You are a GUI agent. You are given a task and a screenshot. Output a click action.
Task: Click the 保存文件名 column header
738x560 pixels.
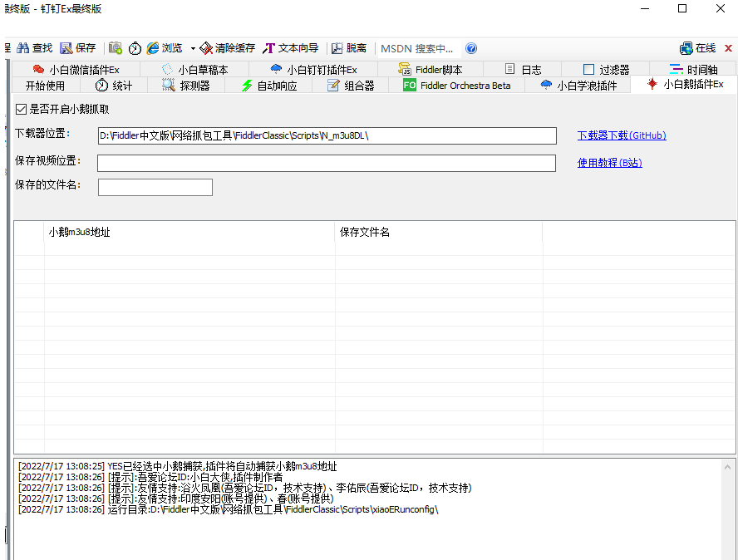pyautogui.click(x=439, y=232)
